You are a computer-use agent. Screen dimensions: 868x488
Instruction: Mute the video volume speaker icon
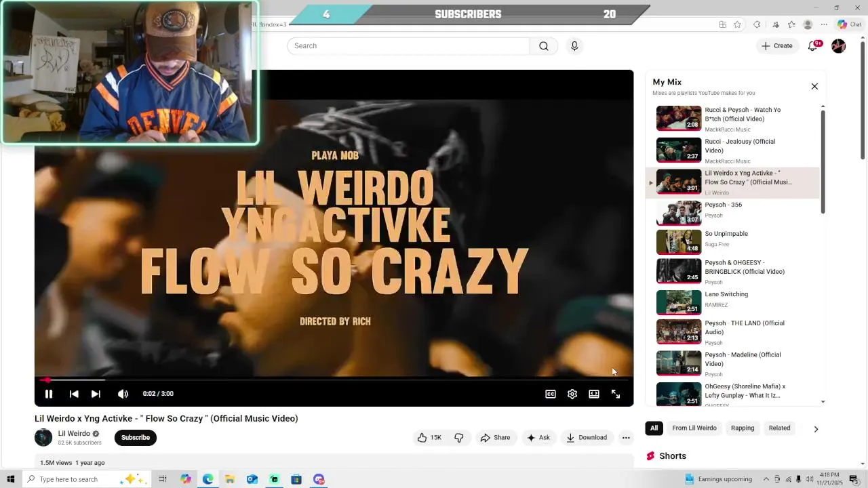coord(123,394)
